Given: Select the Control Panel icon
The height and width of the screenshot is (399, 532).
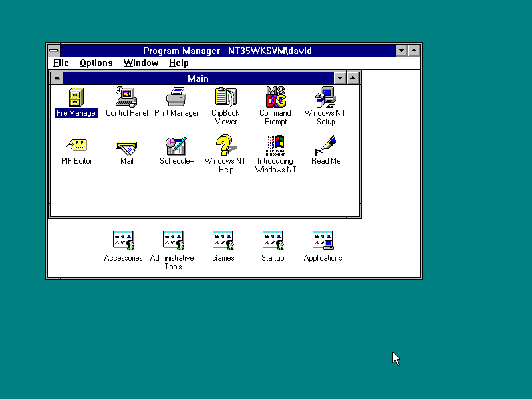Looking at the screenshot, I should coord(126,97).
